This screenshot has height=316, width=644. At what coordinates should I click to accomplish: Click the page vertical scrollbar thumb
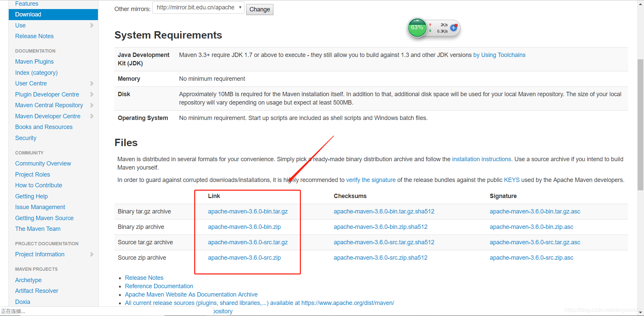coord(640,125)
